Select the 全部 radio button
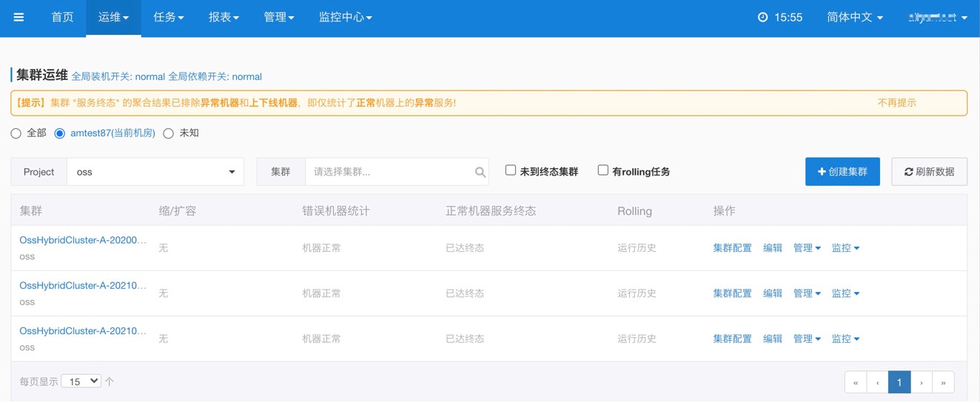 pos(16,133)
